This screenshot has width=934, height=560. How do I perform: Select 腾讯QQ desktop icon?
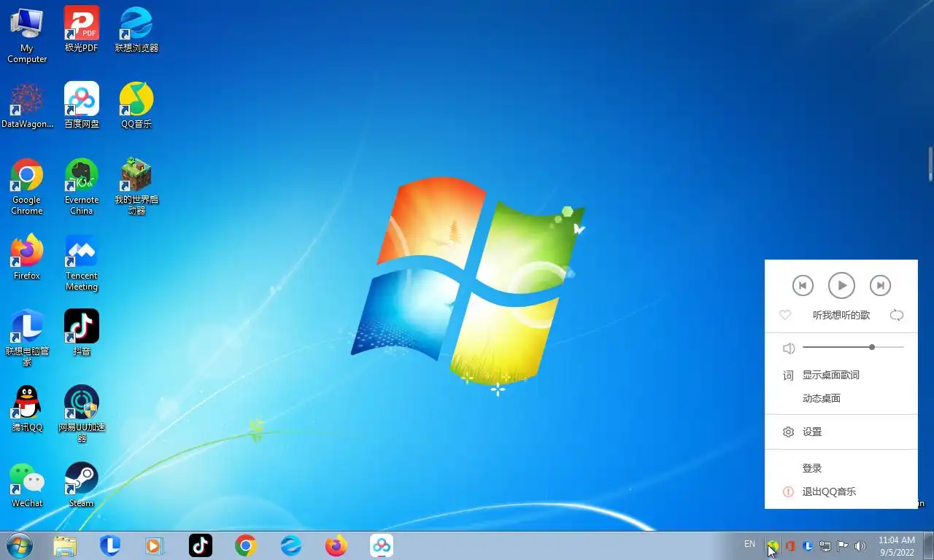(x=27, y=410)
